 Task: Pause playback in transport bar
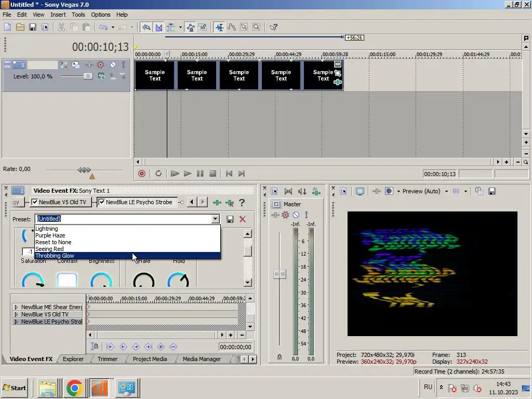(200, 174)
